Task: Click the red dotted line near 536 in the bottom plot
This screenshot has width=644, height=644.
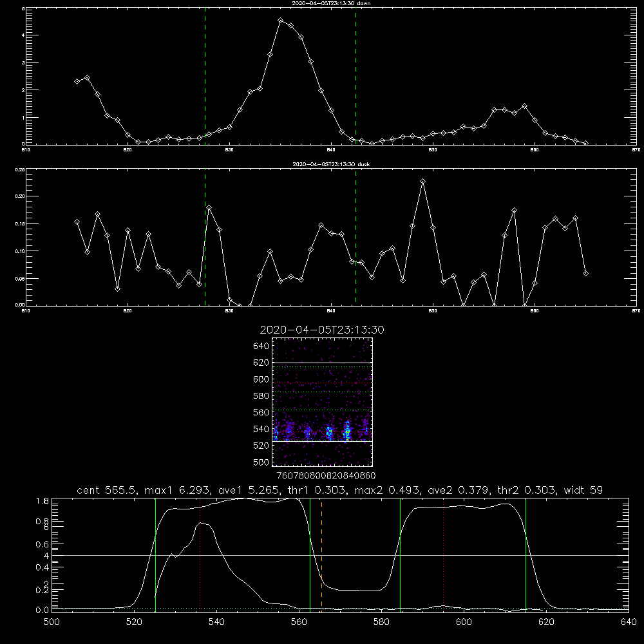Action: [x=200, y=554]
